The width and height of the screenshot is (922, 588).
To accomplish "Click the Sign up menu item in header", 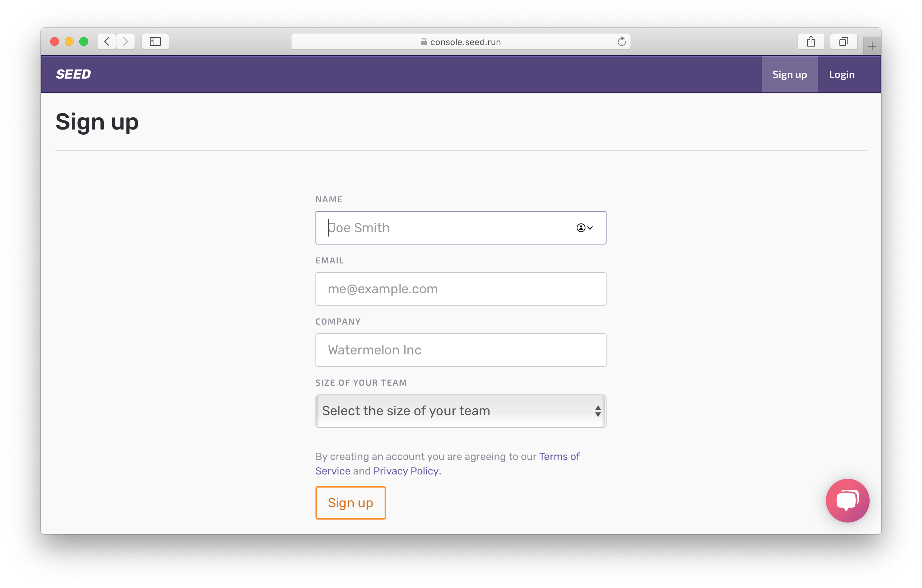I will point(790,74).
